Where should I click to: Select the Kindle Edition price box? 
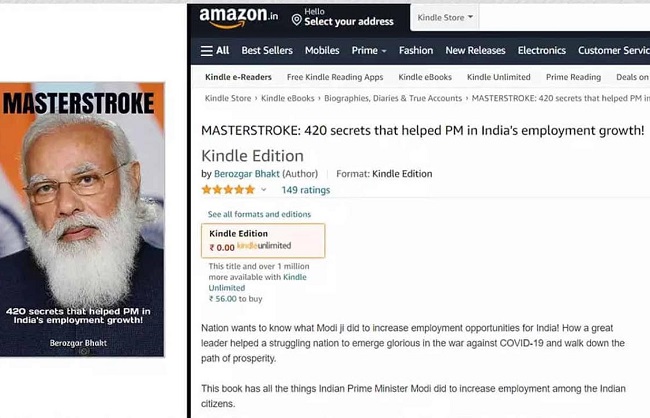coord(263,241)
